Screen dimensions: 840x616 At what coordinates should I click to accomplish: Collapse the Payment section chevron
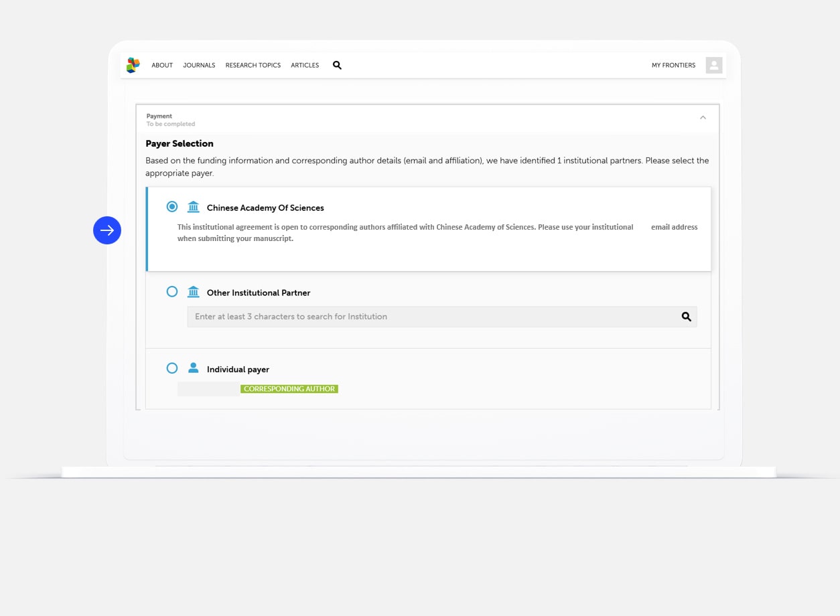pyautogui.click(x=703, y=118)
